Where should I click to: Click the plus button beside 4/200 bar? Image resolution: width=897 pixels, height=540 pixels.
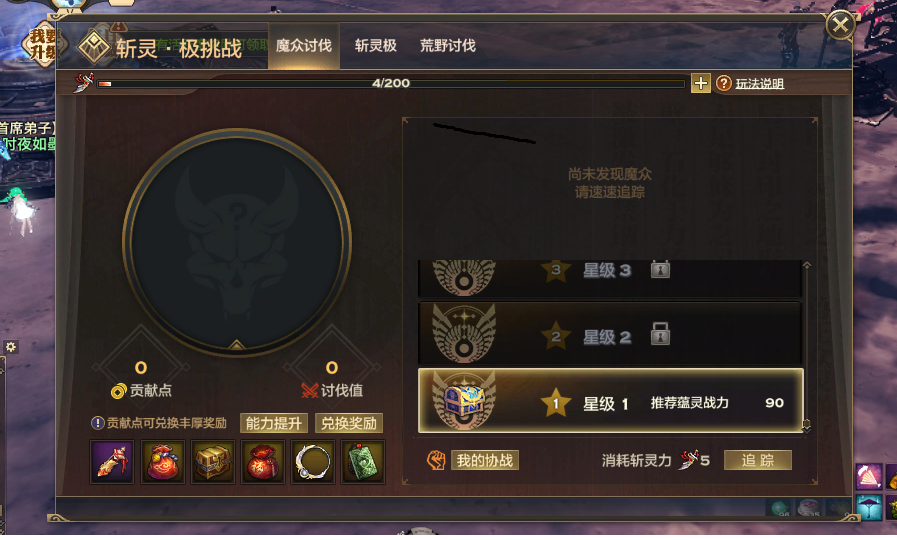pos(701,84)
